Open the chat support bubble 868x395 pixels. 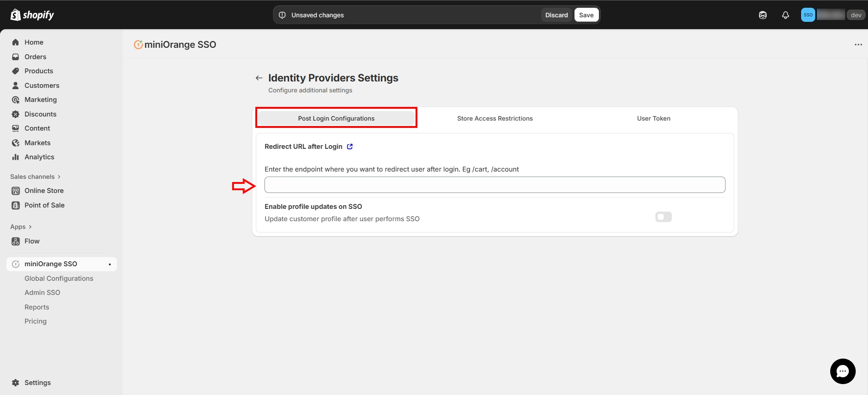(843, 371)
